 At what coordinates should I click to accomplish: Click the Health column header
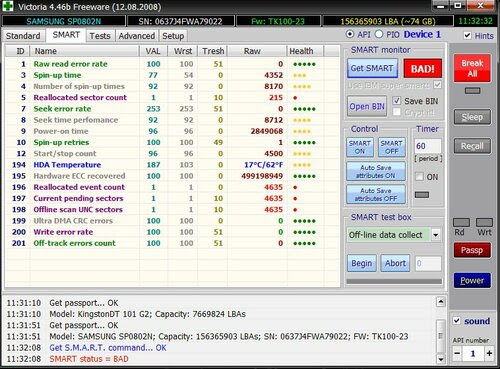[305, 51]
